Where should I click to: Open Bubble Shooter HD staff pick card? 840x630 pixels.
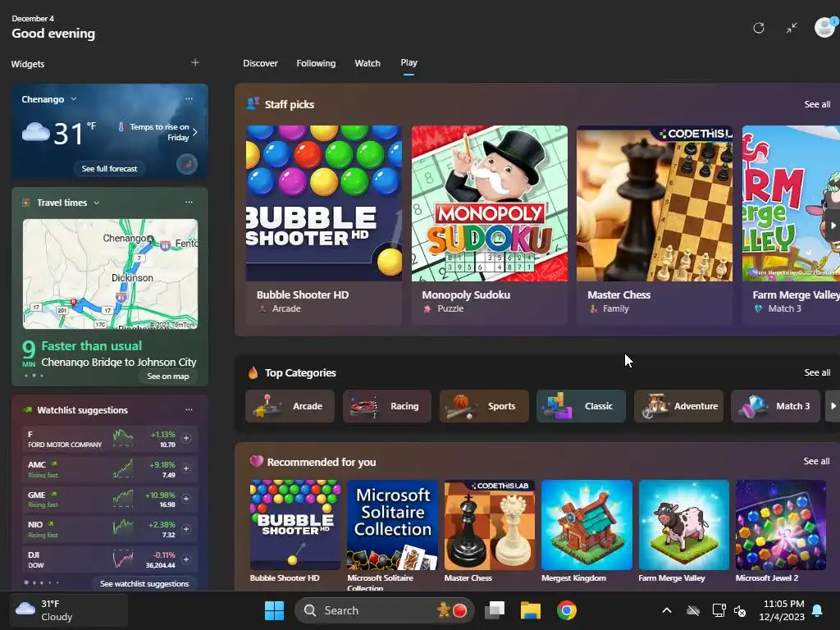click(x=323, y=225)
